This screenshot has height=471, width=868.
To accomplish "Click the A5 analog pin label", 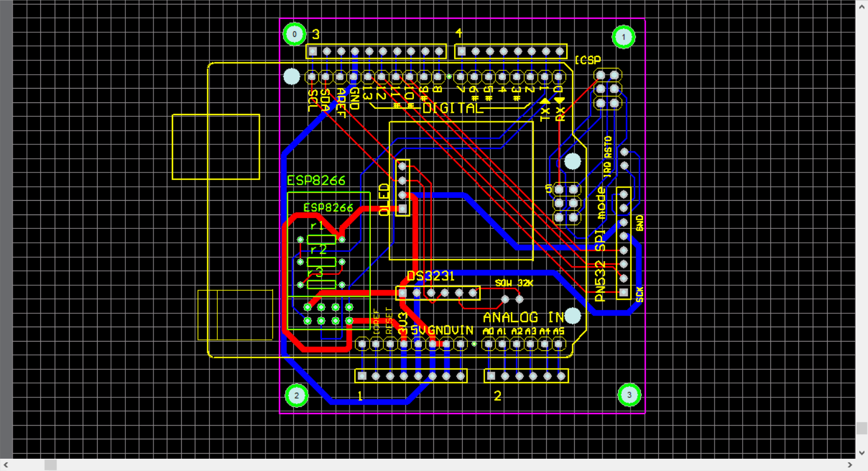I will click(x=559, y=331).
